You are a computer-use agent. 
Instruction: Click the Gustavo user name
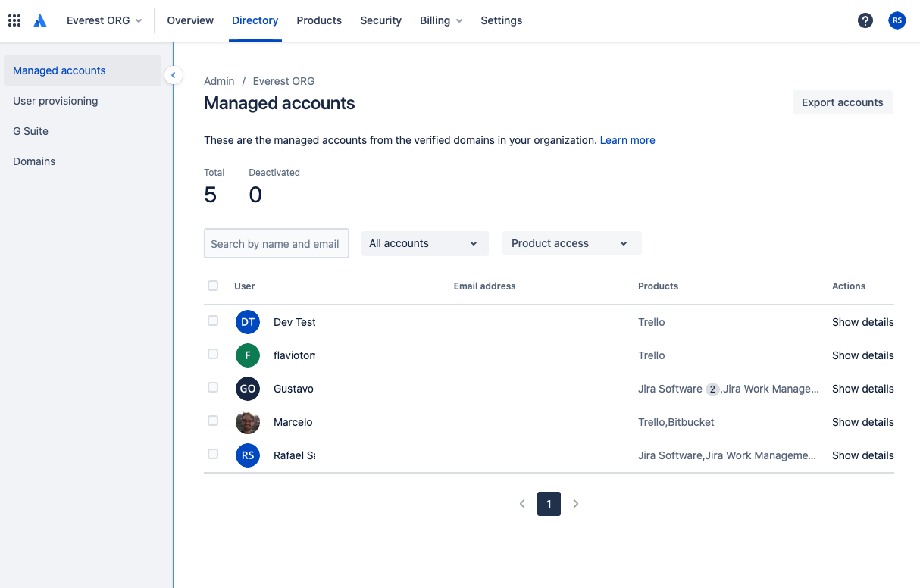(x=293, y=389)
